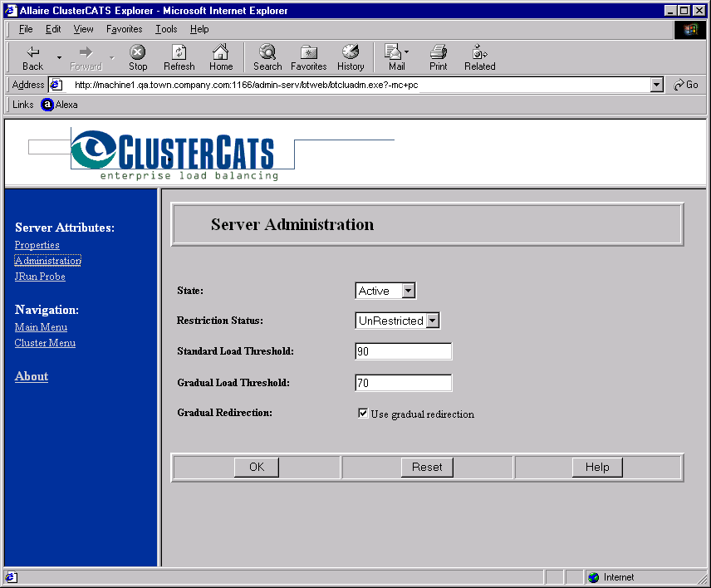Open the Favorites toolbar folder icon
This screenshot has width=711, height=588.
(x=309, y=52)
